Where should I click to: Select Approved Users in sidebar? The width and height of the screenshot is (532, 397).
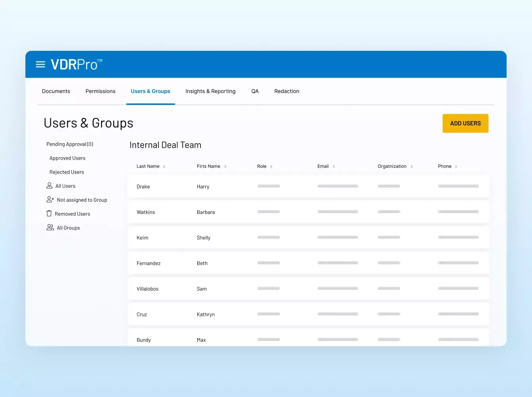tap(67, 158)
